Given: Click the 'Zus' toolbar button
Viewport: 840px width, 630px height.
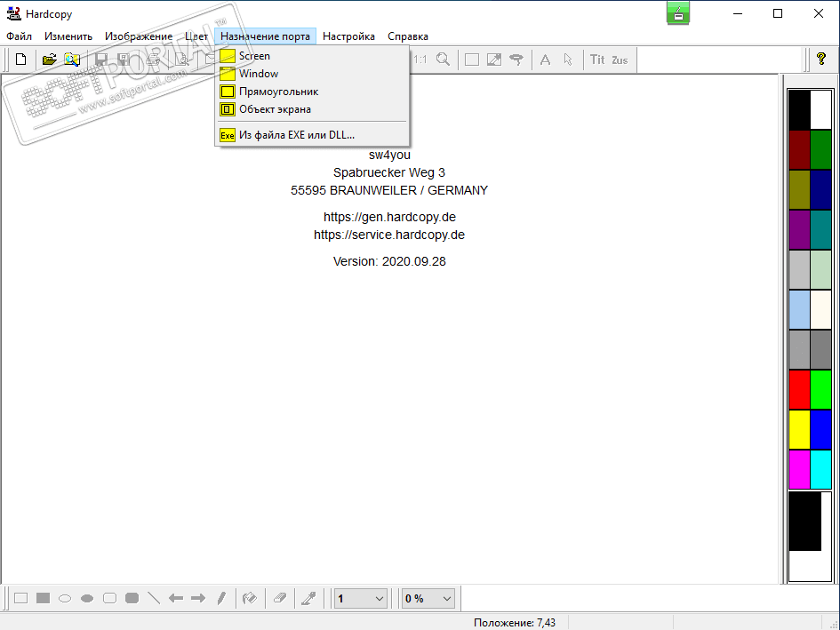Looking at the screenshot, I should (x=620, y=60).
